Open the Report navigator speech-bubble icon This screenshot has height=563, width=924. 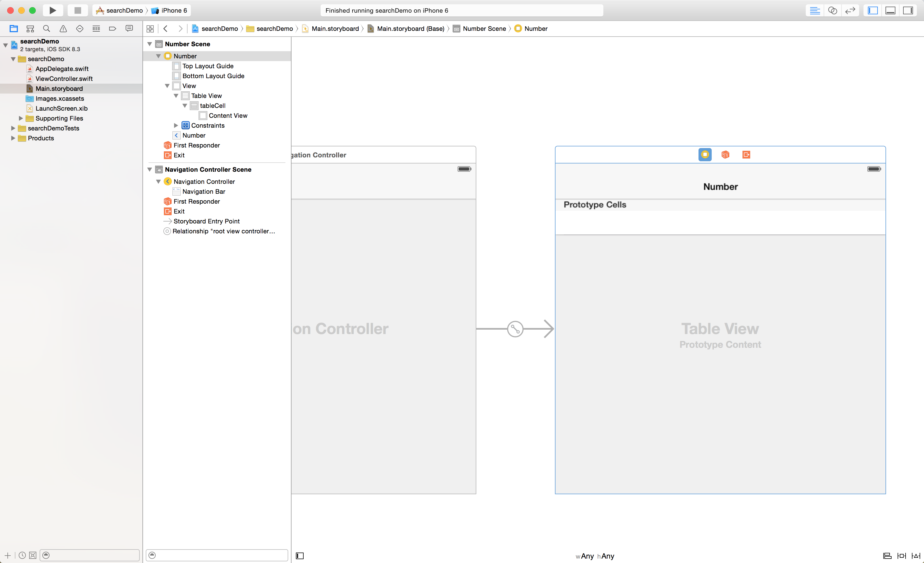pyautogui.click(x=129, y=29)
